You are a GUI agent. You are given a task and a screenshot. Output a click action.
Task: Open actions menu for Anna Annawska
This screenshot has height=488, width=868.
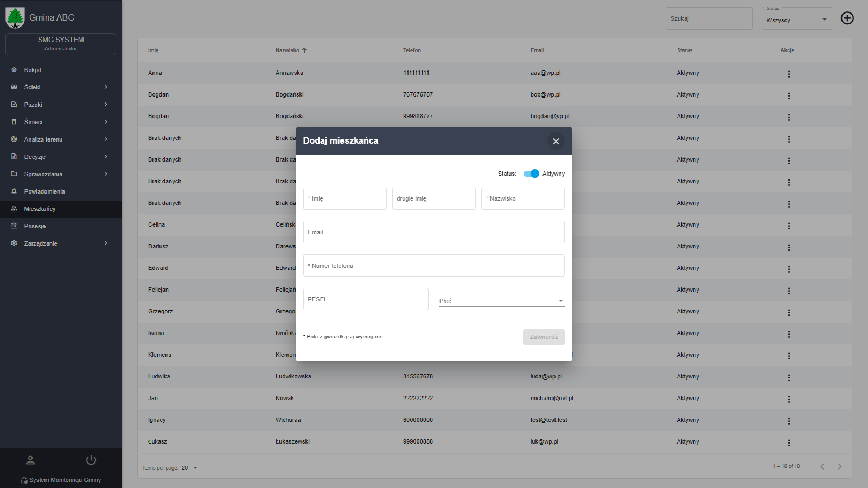[788, 74]
